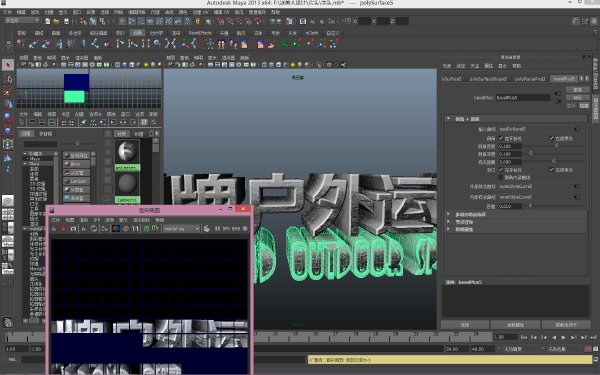Select the Universal Manipulator tool

tap(8, 144)
